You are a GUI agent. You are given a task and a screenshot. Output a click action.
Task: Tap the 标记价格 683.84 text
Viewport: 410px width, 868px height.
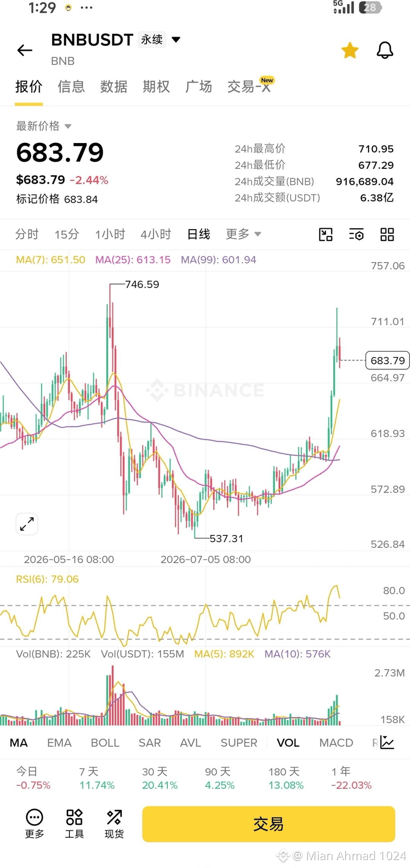pos(57,199)
